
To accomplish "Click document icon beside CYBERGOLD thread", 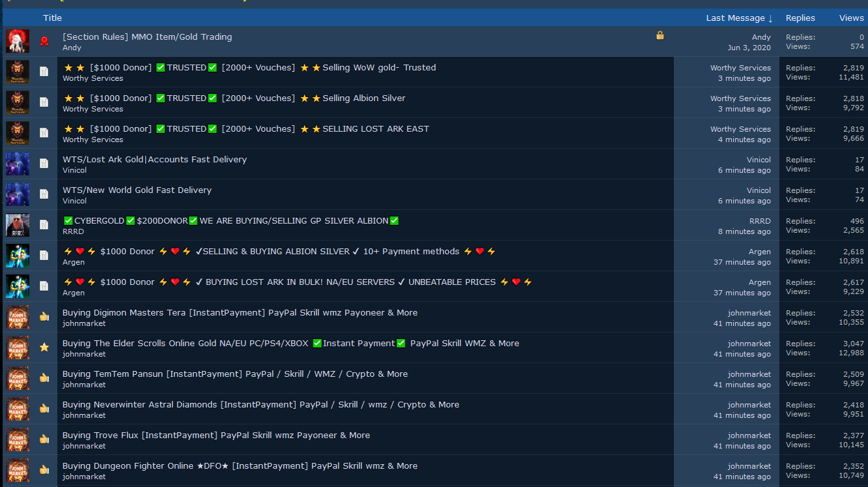I will point(44,225).
